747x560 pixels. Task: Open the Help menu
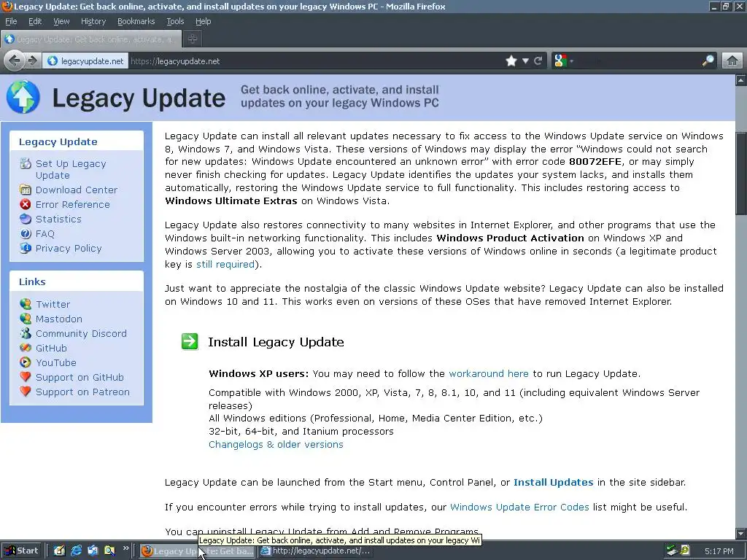(x=203, y=21)
